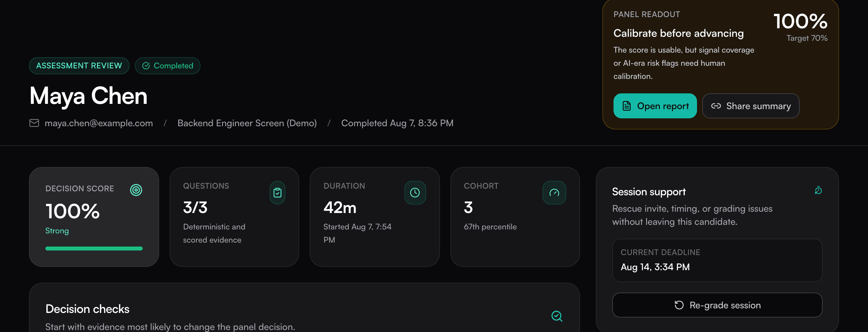Click the Assessment Review badge
This screenshot has width=868, height=332.
tap(79, 66)
